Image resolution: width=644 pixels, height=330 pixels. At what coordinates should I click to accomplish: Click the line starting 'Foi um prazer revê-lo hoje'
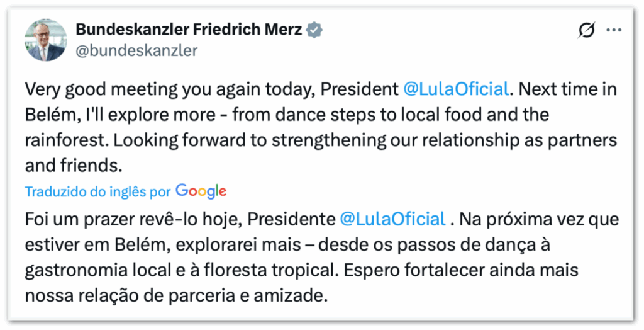(x=179, y=219)
